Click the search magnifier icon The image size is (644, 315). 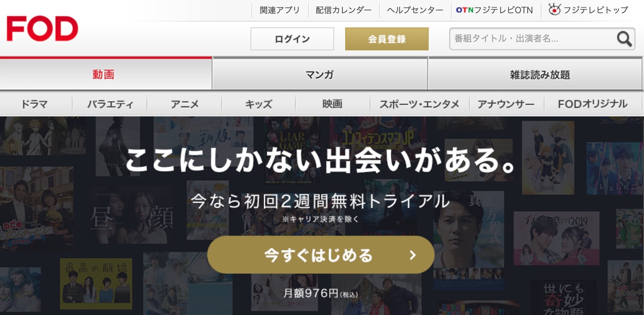(624, 39)
